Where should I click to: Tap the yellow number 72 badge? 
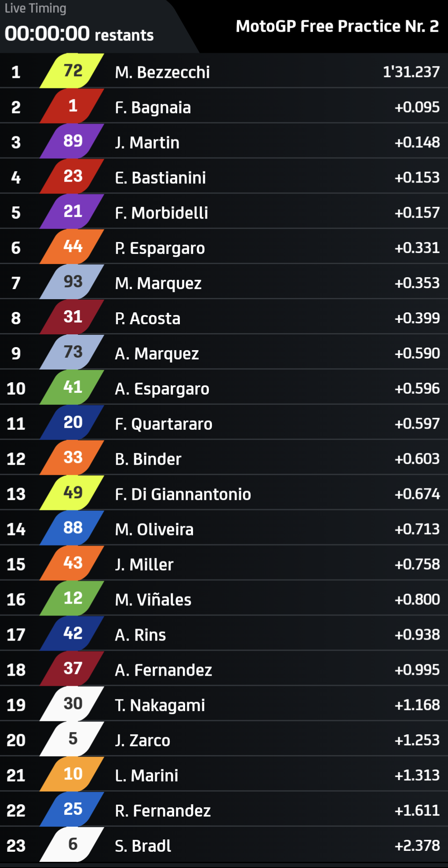[x=73, y=71]
